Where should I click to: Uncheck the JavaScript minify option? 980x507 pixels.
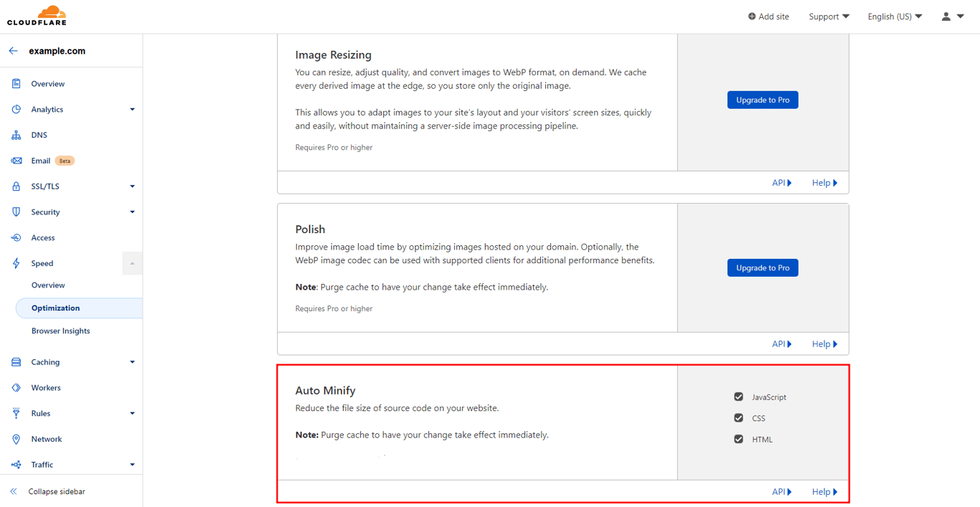point(738,396)
